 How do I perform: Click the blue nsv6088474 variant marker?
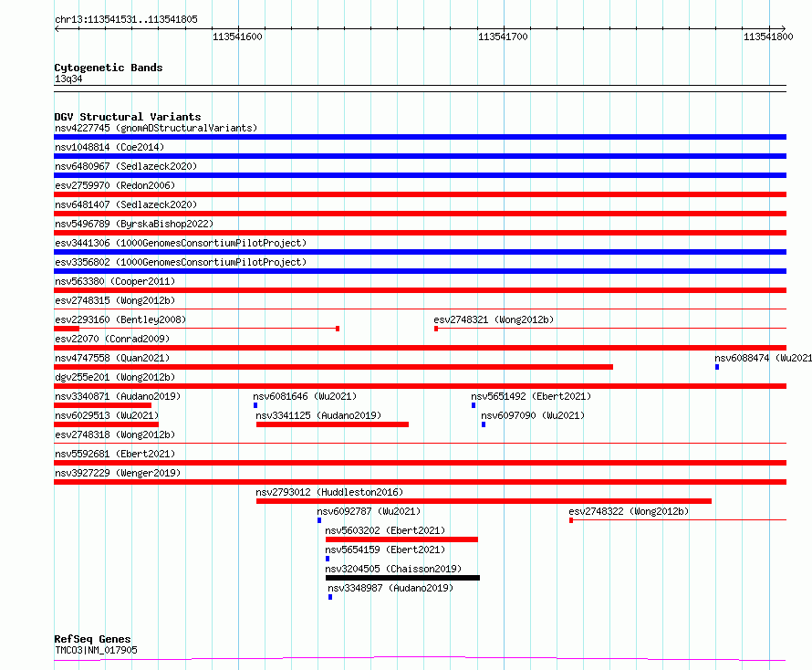717,367
